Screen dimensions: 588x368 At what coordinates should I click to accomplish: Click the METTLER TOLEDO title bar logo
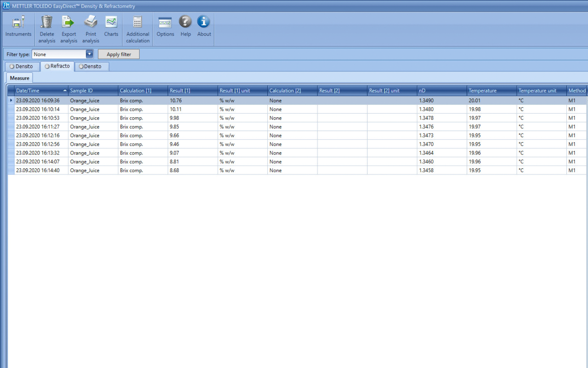6,6
